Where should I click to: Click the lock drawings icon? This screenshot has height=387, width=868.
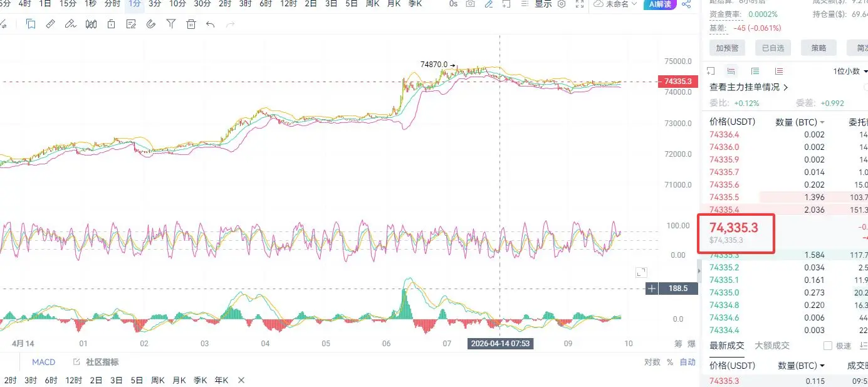pyautogui.click(x=111, y=24)
